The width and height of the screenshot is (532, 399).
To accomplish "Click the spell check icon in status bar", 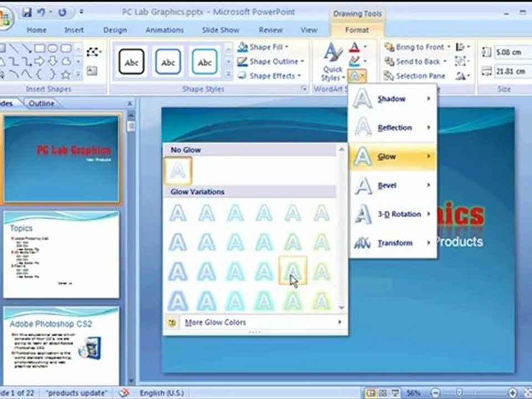I will pyautogui.click(x=124, y=393).
